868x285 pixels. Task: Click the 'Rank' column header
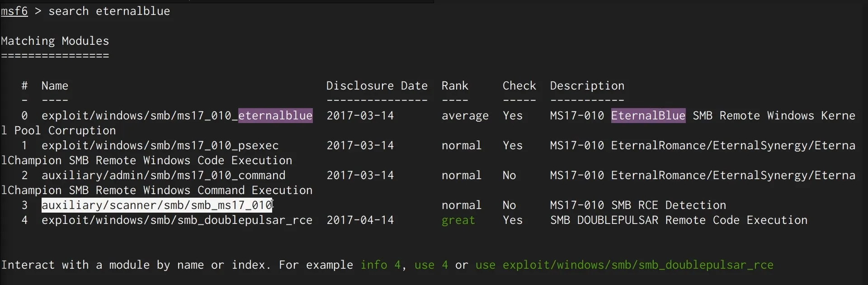pos(455,86)
